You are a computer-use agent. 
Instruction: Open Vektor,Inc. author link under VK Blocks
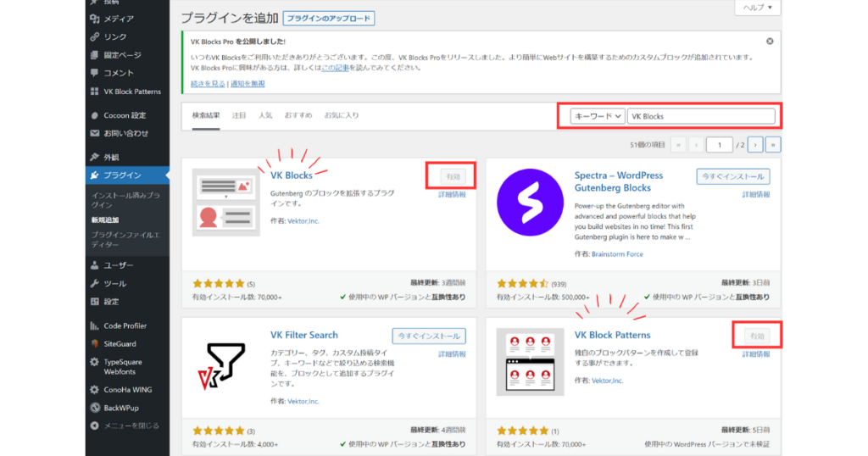303,221
